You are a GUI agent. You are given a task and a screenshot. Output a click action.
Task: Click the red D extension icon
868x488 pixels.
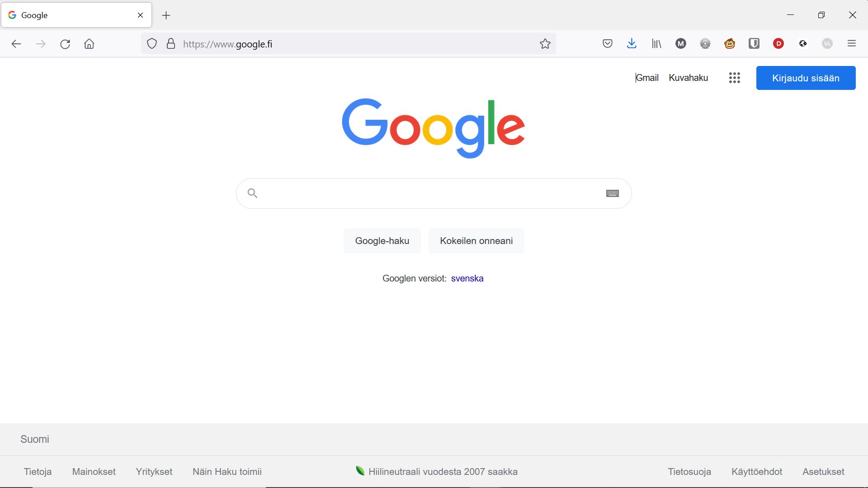(x=778, y=44)
